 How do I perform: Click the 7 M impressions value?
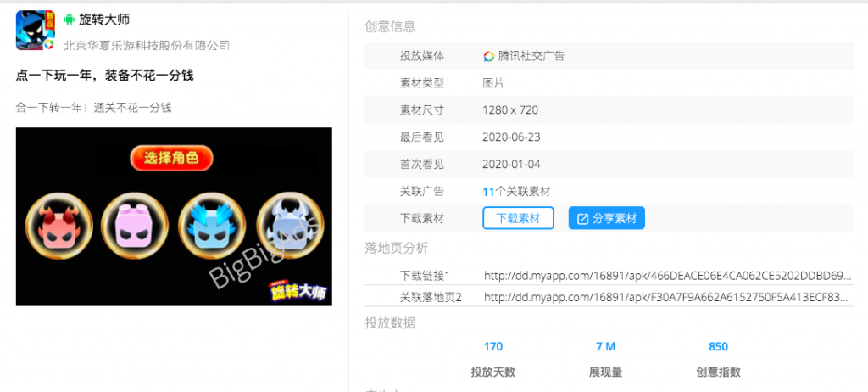pos(605,346)
